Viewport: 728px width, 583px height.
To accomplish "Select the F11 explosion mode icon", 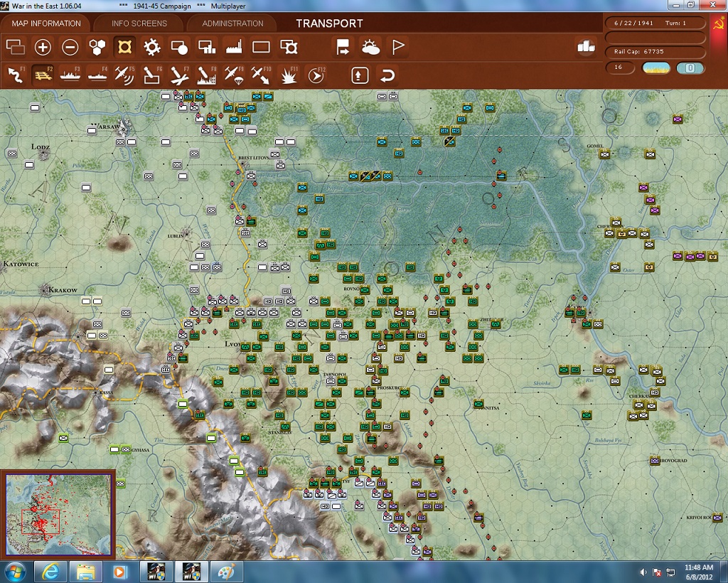I will click(289, 75).
